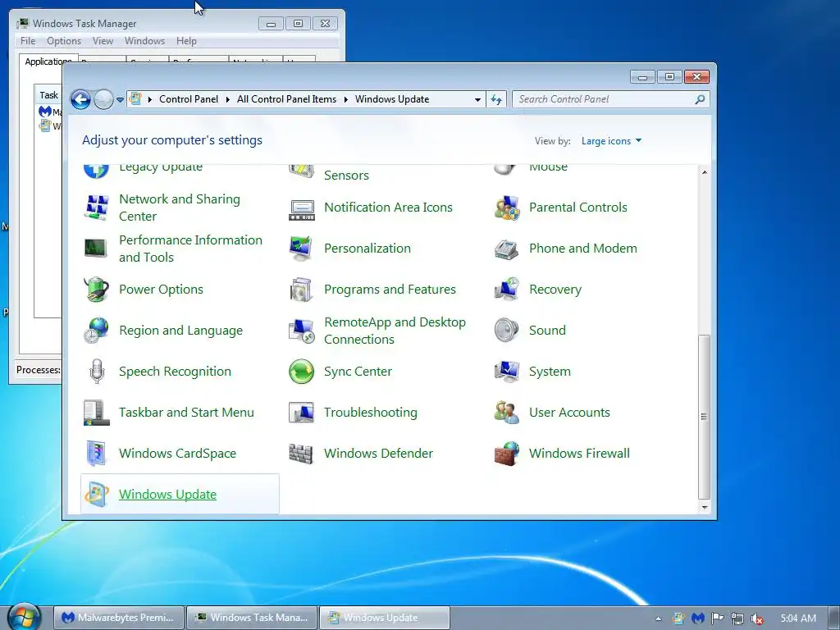The height and width of the screenshot is (630, 840).
Task: Open Performance Information and Tools icon
Action: 97,248
